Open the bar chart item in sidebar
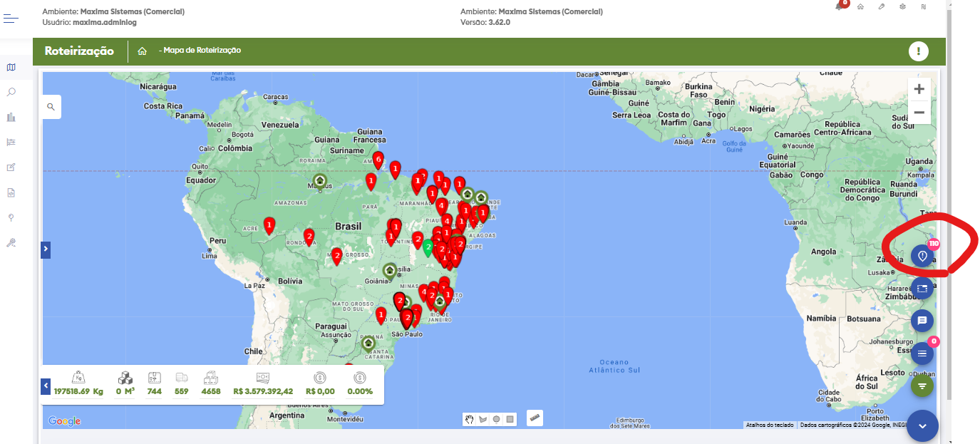Viewport: 980px width, 444px height. 11,117
